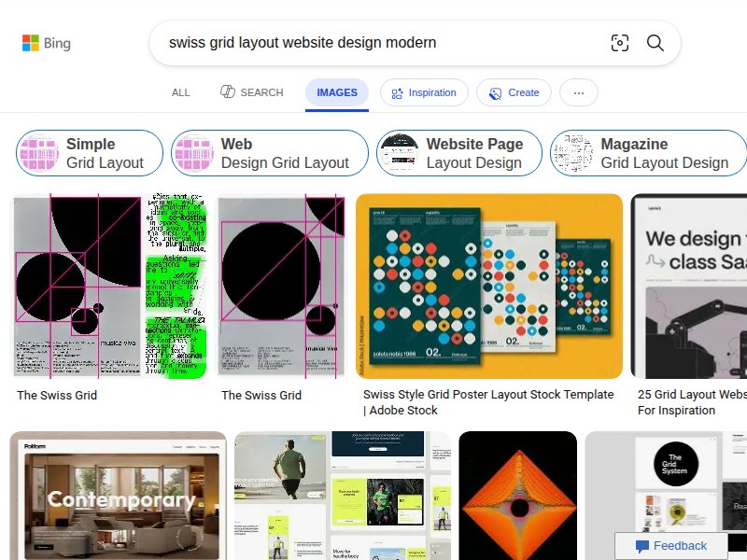Select the ALL tab
The width and height of the screenshot is (747, 560).
click(x=180, y=91)
